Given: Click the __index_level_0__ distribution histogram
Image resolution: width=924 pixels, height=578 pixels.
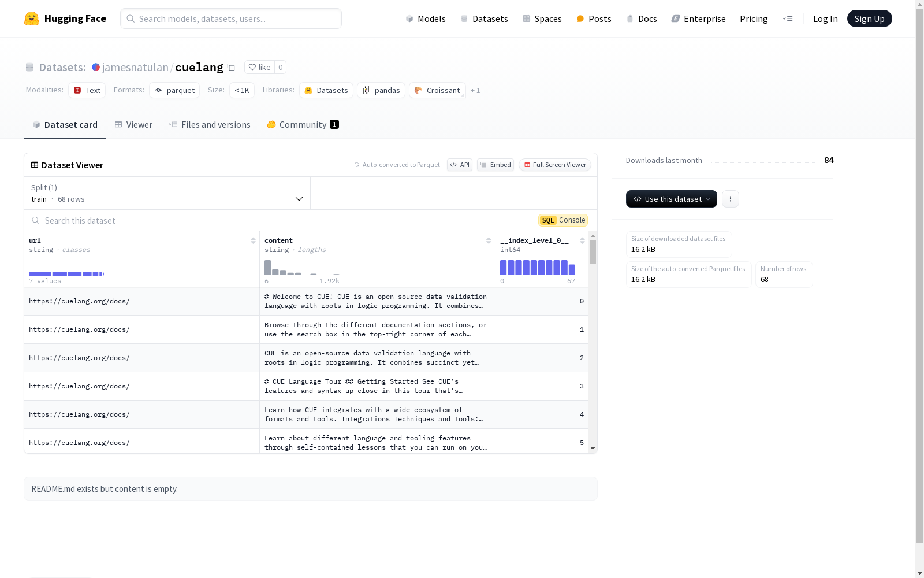Looking at the screenshot, I should (x=538, y=268).
